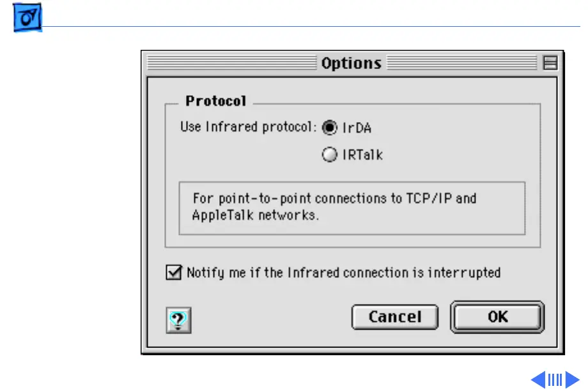Viewport: 588px width, 391px height.
Task: Open help with the question mark icon
Action: pyautogui.click(x=178, y=320)
